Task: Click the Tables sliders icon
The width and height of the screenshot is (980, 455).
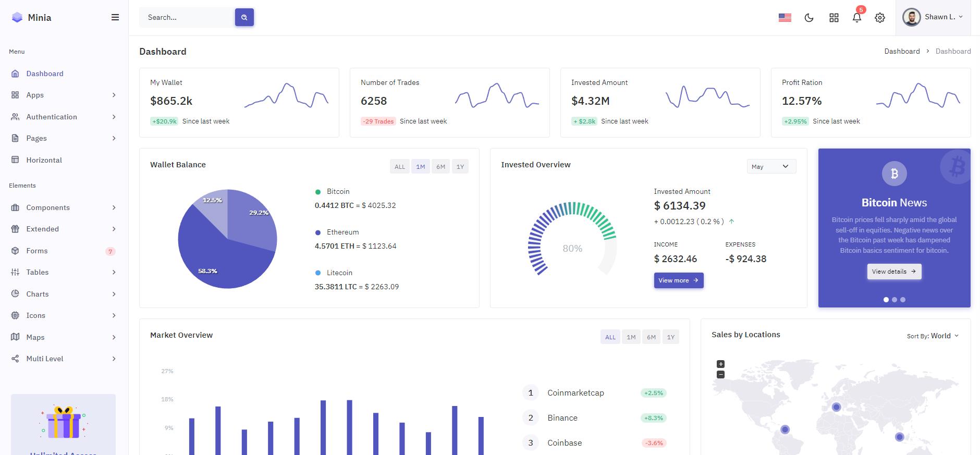Action: [15, 272]
